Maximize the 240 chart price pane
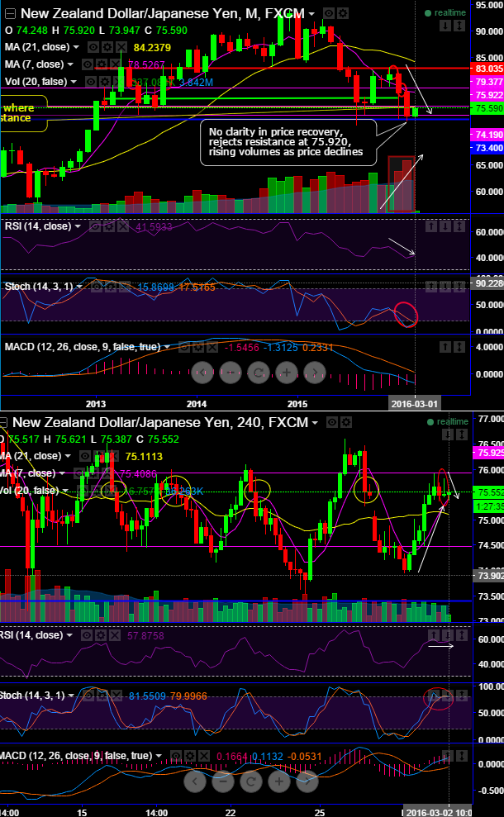The height and width of the screenshot is (817, 504). click(462, 434)
